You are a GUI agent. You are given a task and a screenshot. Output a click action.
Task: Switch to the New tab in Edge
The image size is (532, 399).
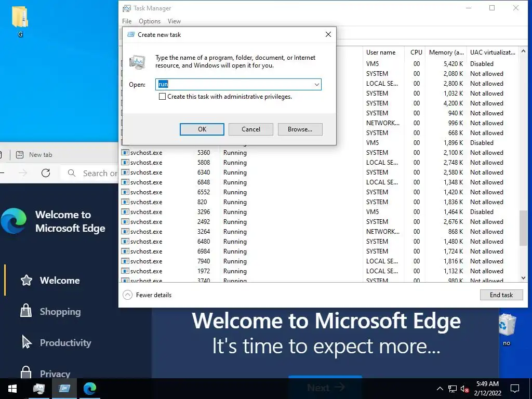pos(41,155)
